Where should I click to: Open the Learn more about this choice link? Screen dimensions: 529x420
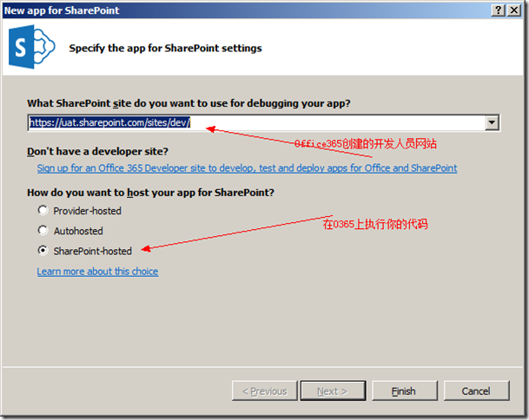(97, 272)
